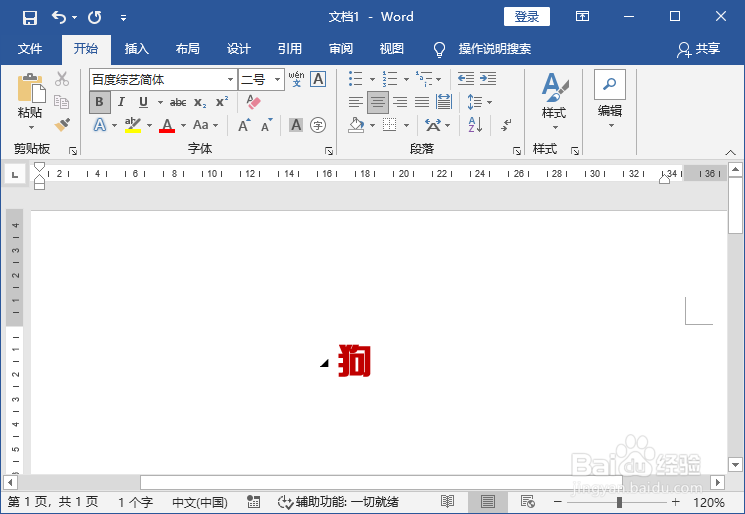Show or hide paragraph marks
The height and width of the screenshot is (514, 745).
pyautogui.click(x=506, y=125)
